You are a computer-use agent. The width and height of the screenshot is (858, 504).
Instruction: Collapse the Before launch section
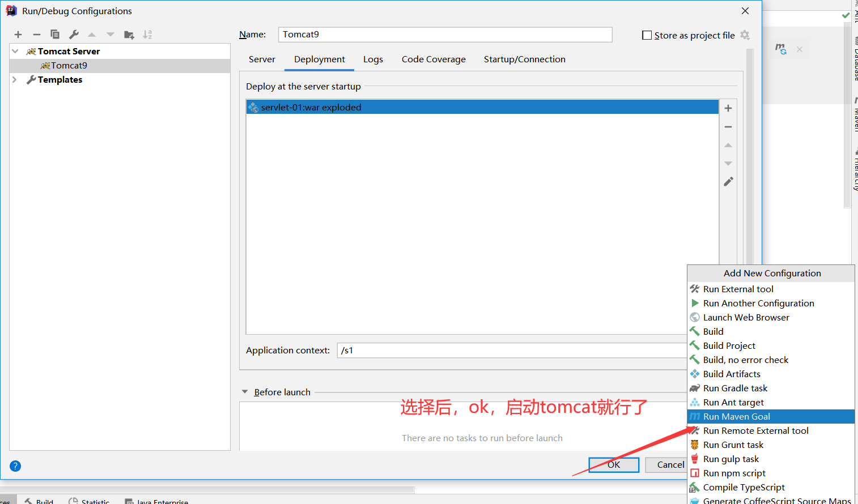pos(245,392)
